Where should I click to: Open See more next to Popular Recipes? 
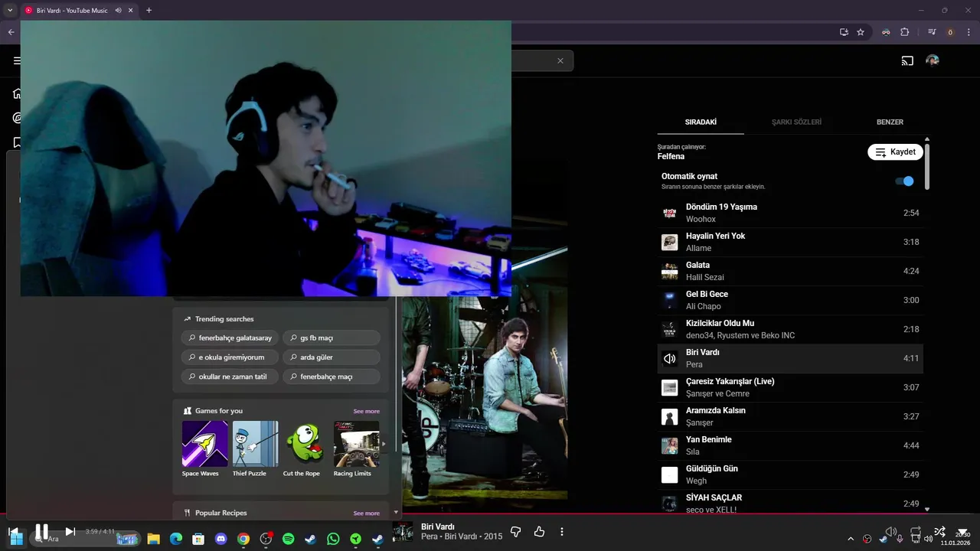click(x=366, y=514)
